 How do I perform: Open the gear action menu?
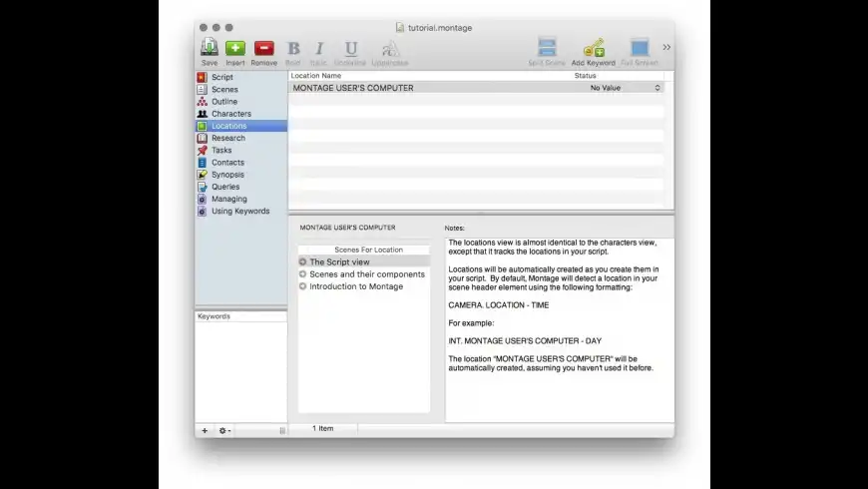[224, 430]
